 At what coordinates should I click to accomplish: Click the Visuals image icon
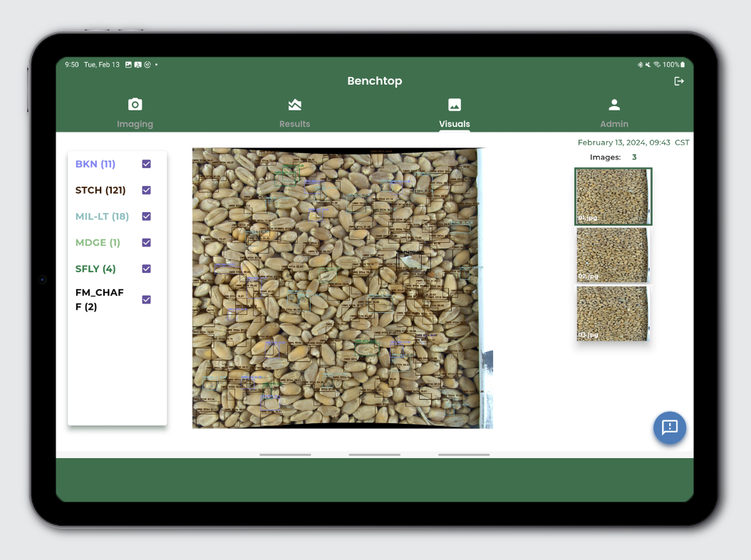pyautogui.click(x=455, y=103)
